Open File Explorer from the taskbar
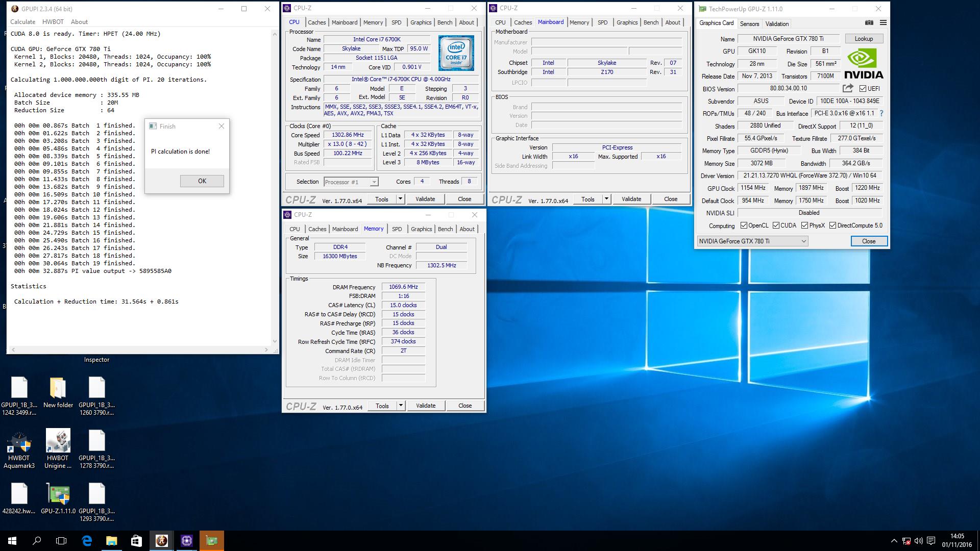 (x=111, y=541)
